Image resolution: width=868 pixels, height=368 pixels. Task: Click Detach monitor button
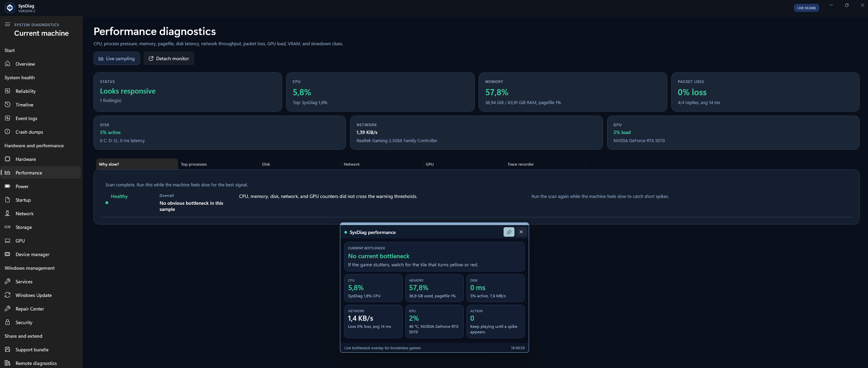click(169, 58)
